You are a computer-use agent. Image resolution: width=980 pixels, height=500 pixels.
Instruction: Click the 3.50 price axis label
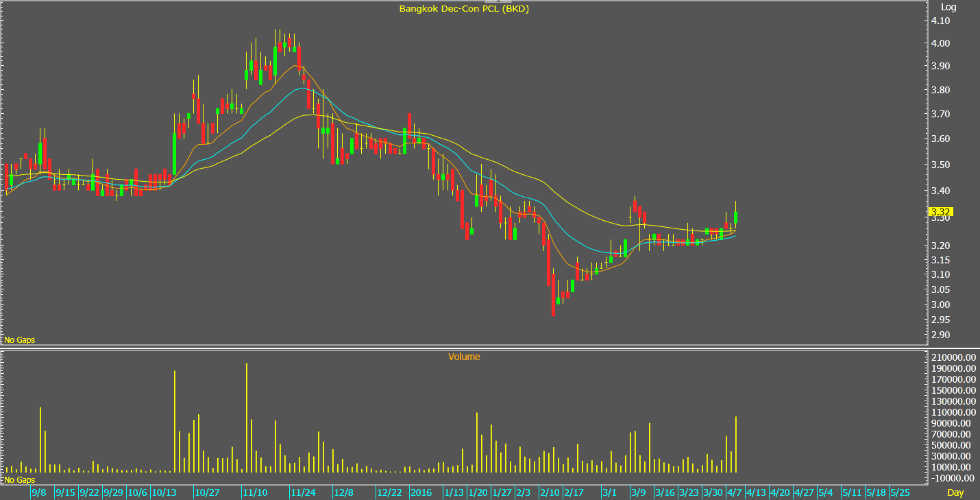[x=941, y=165]
